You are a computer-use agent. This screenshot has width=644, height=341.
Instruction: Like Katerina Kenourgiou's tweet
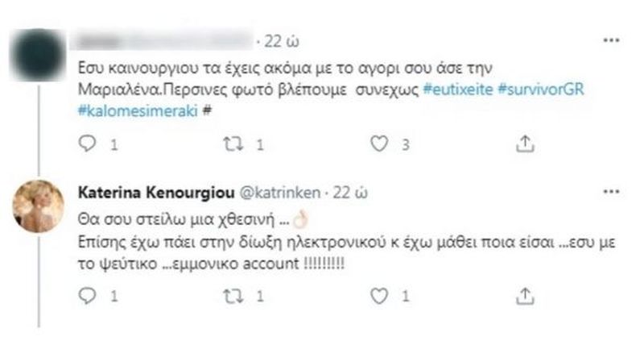(378, 297)
